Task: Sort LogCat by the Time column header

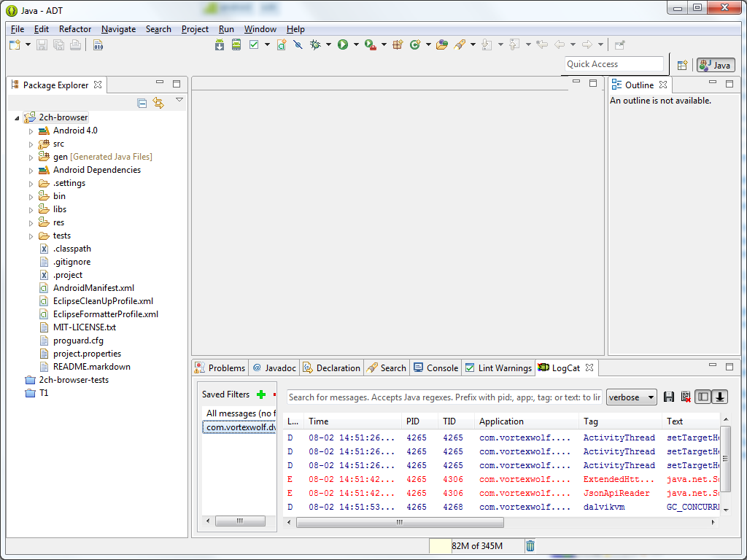Action: click(352, 421)
